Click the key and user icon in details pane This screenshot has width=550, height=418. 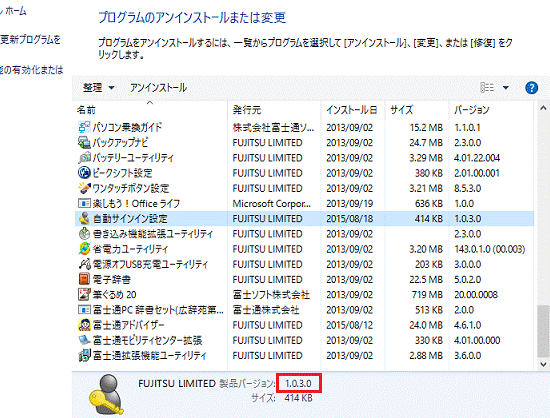(107, 395)
